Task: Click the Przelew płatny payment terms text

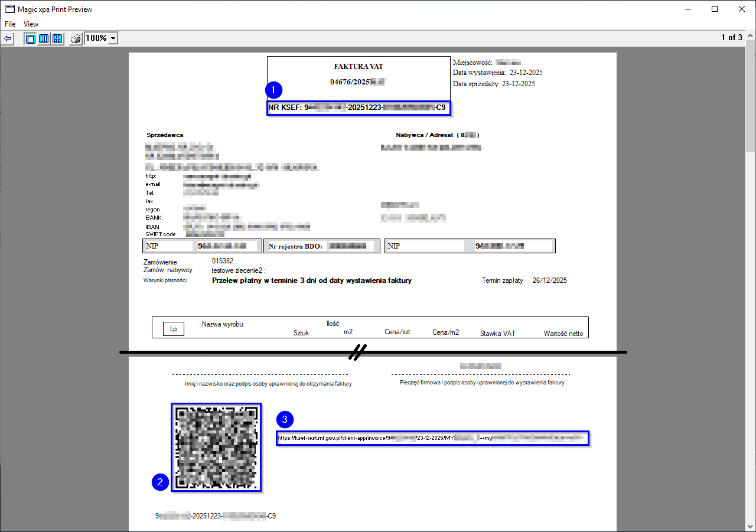Action: (312, 280)
